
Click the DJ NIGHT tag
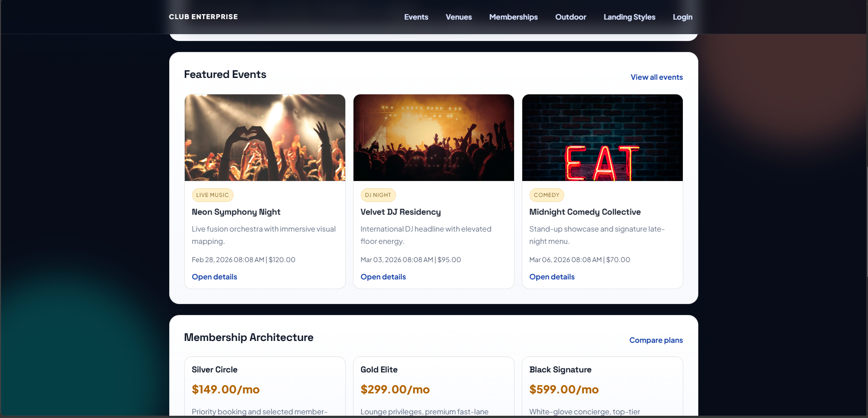[x=378, y=195]
